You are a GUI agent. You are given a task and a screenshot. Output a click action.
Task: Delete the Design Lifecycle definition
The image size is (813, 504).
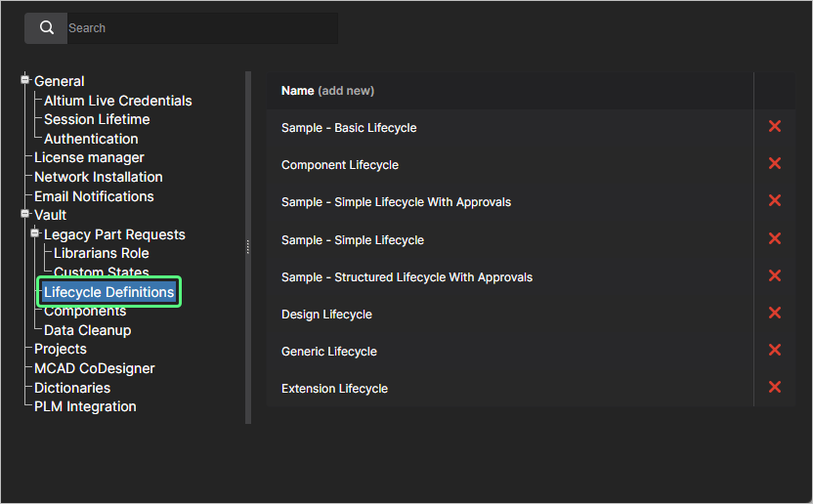pos(775,314)
